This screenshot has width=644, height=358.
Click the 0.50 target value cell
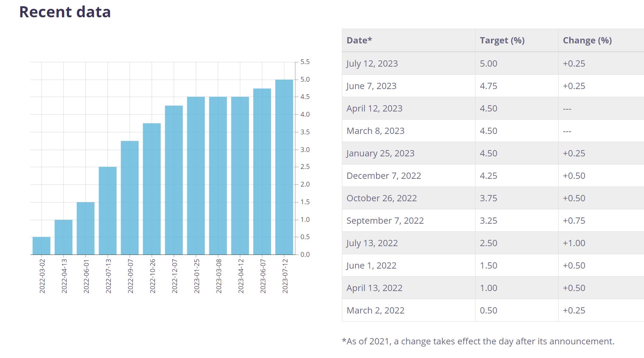click(517, 310)
